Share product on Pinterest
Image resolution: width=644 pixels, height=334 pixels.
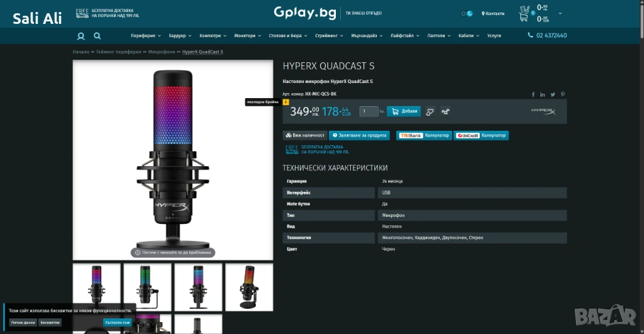tap(563, 94)
